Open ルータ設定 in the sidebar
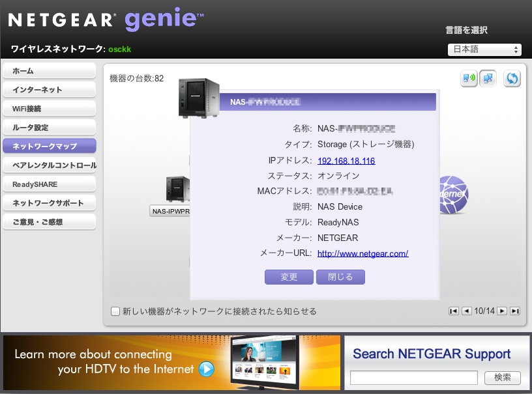532x394 pixels. point(49,128)
